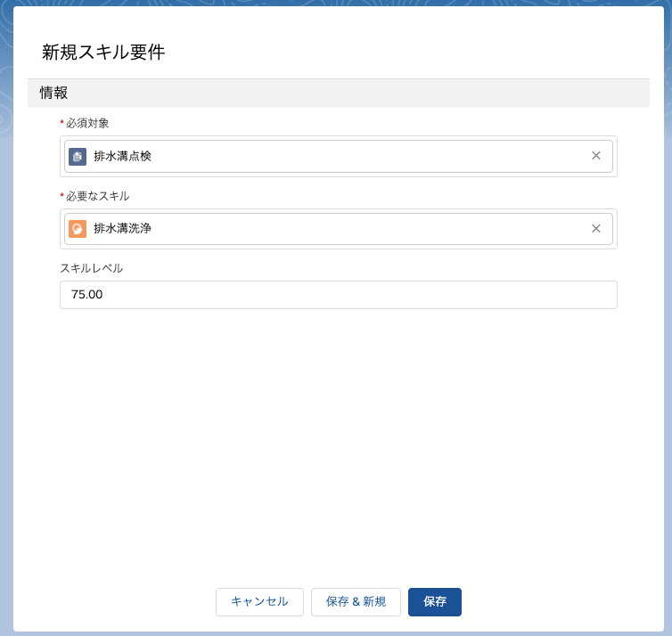Click the 必須対象 field label
The image size is (672, 636).
pos(87,123)
